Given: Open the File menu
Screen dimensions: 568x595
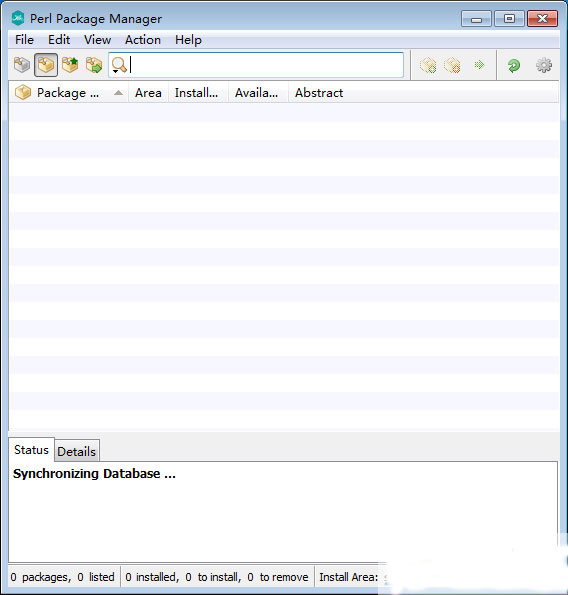Looking at the screenshot, I should coord(24,40).
